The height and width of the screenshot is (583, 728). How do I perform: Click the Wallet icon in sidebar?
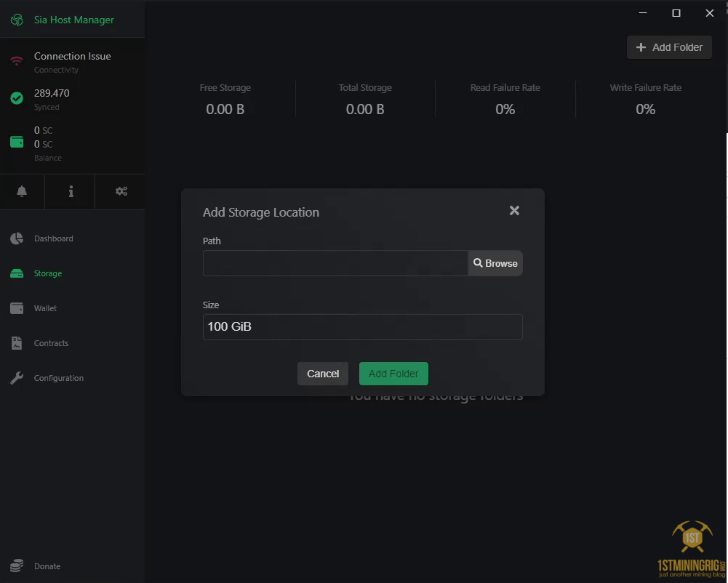(x=17, y=308)
